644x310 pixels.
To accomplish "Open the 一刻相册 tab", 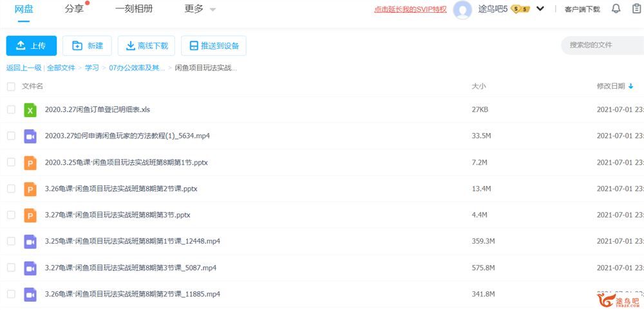I will (134, 9).
